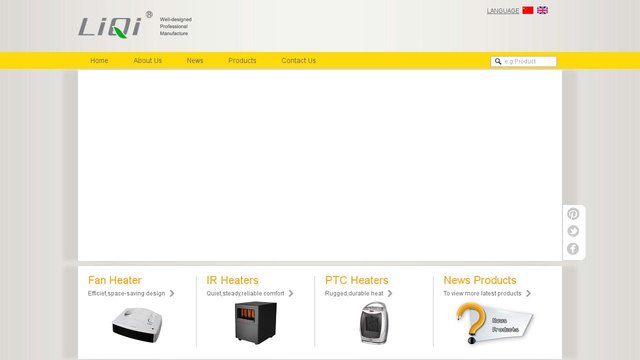Select the UK flag for English
This screenshot has width=640, height=360.
click(x=542, y=10)
